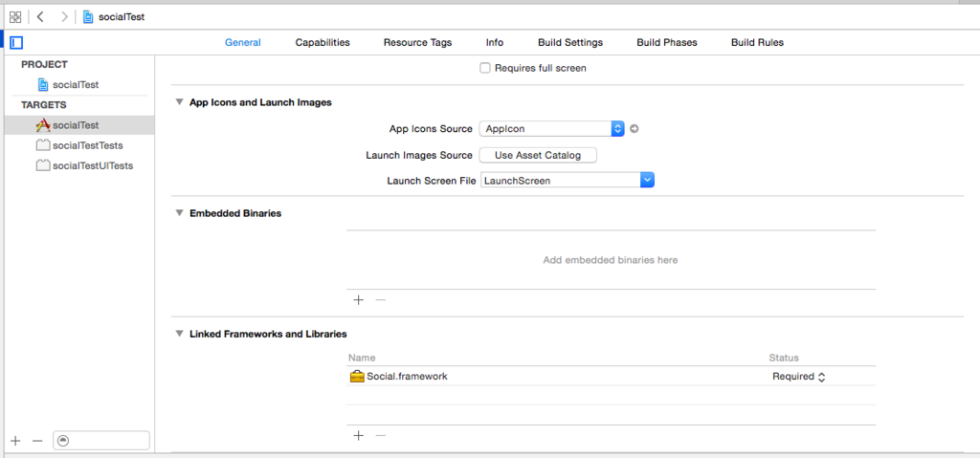Click the socialTestTests bundle icon
Viewport: 980px width, 458px height.
pos(43,145)
